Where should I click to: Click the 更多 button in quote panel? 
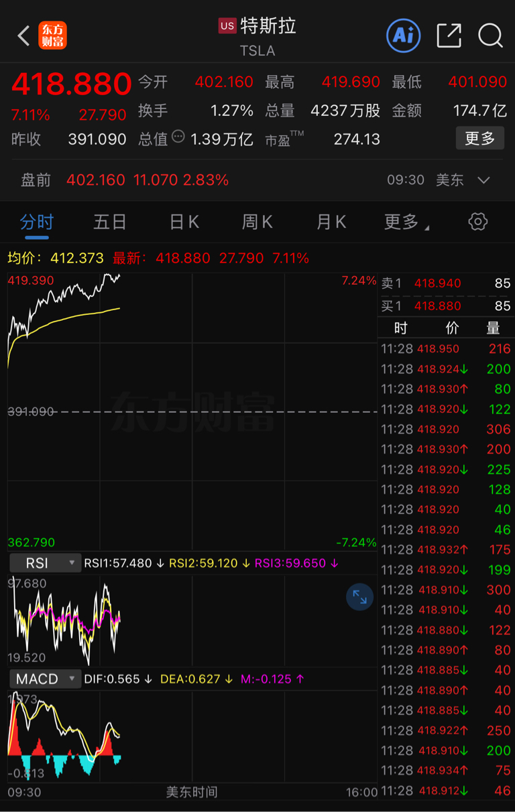(x=480, y=138)
